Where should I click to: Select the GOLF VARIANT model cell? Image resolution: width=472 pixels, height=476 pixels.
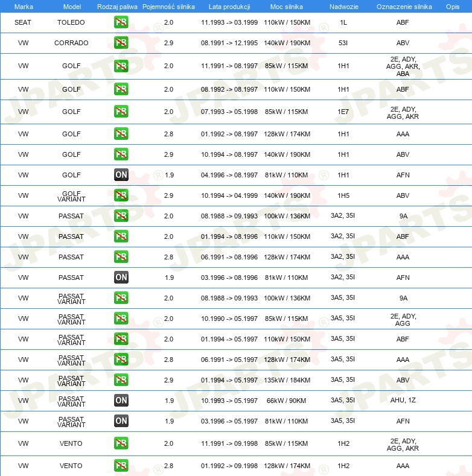coord(71,196)
